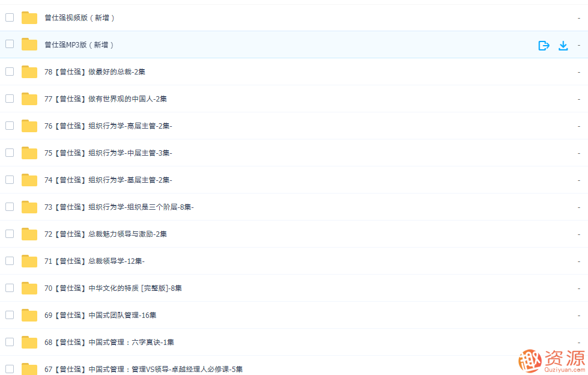The width and height of the screenshot is (588, 375).
Task: Tick the checkbox beside 68 中国式管理：六字真诀
Action: [x=9, y=342]
